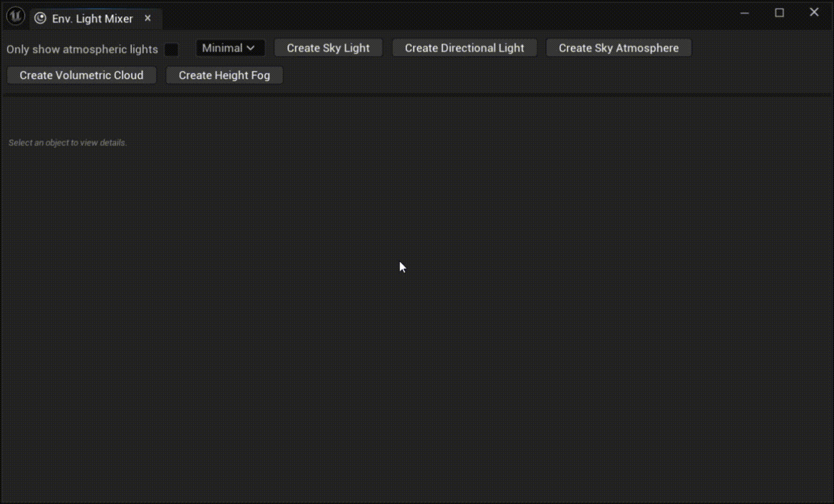Close the Env. Light Mixer window
This screenshot has width=834, height=504.
(x=814, y=13)
